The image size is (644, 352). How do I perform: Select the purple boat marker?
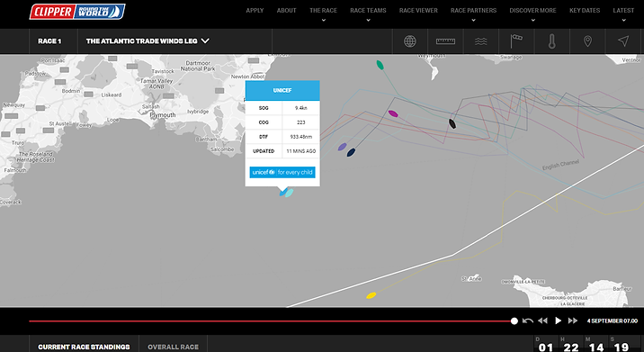[x=342, y=147]
